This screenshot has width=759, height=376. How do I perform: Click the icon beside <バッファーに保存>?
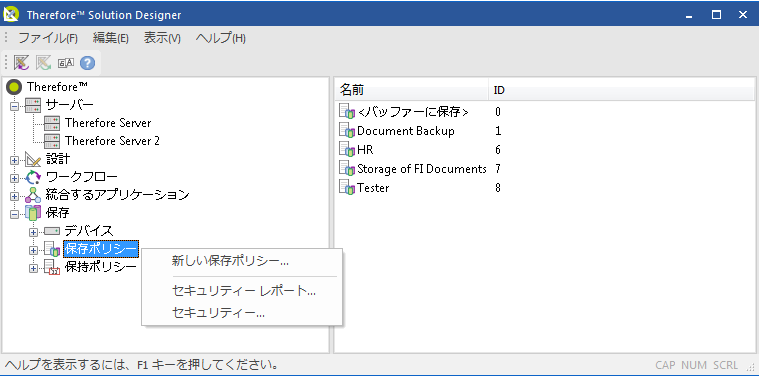(348, 112)
